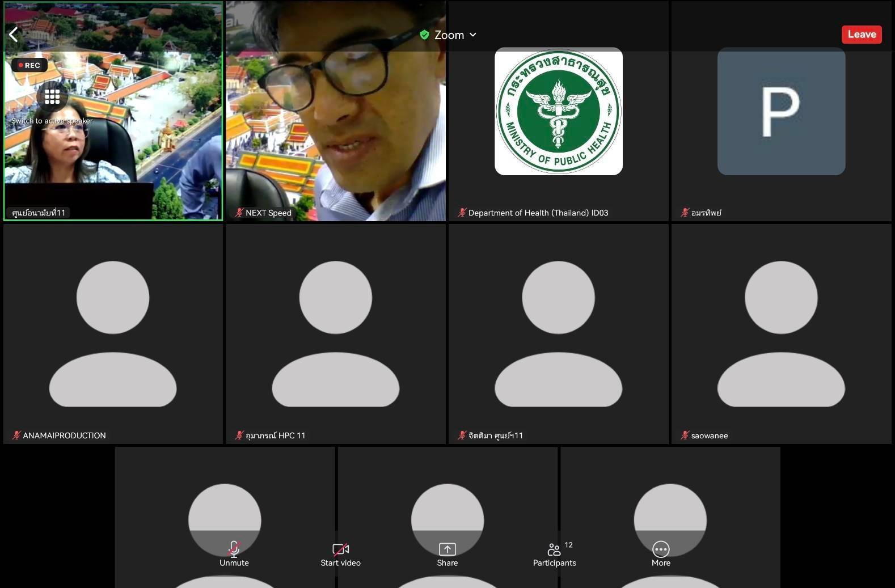Open the Participants list

click(x=554, y=553)
